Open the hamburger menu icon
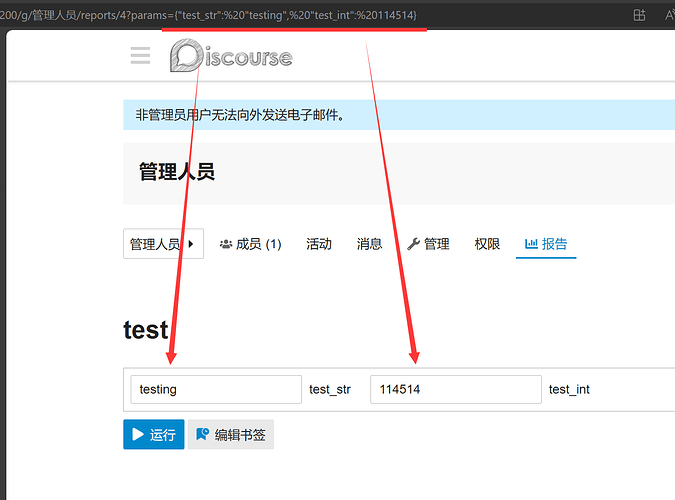Image resolution: width=675 pixels, height=500 pixels. click(x=140, y=56)
